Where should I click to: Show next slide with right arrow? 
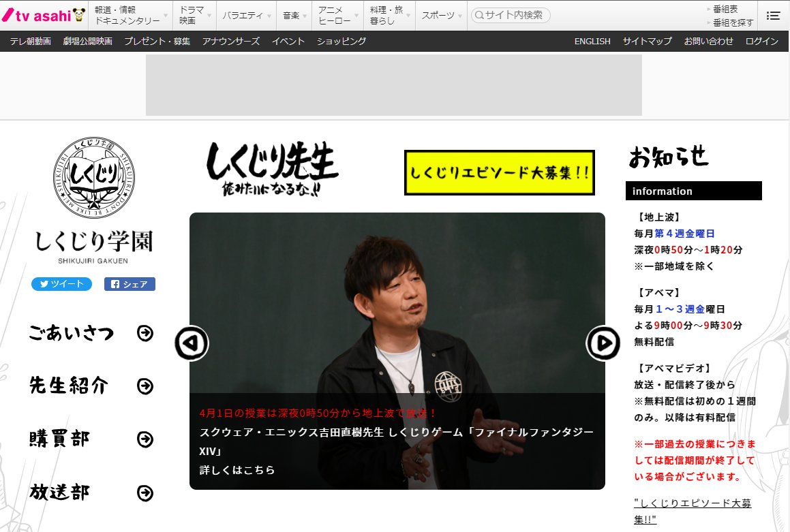603,343
